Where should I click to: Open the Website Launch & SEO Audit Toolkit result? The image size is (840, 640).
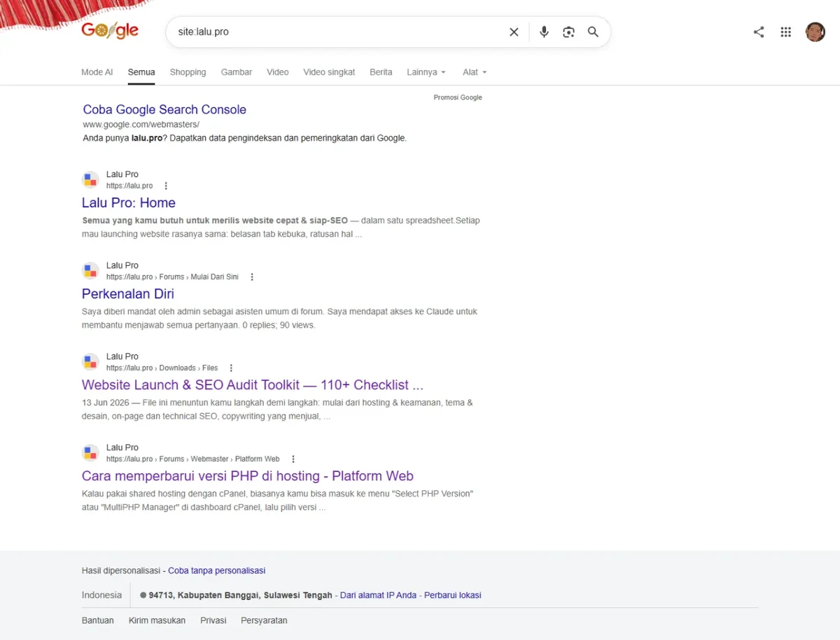253,385
